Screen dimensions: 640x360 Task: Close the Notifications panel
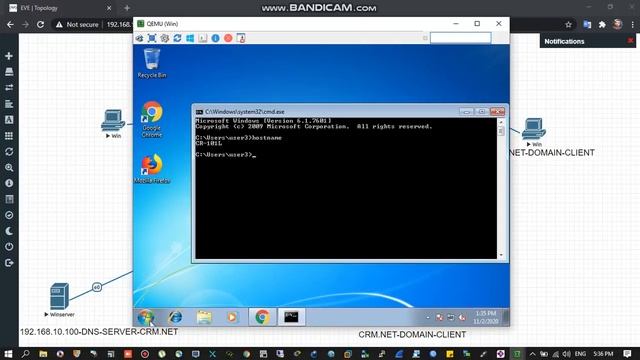coord(630,41)
